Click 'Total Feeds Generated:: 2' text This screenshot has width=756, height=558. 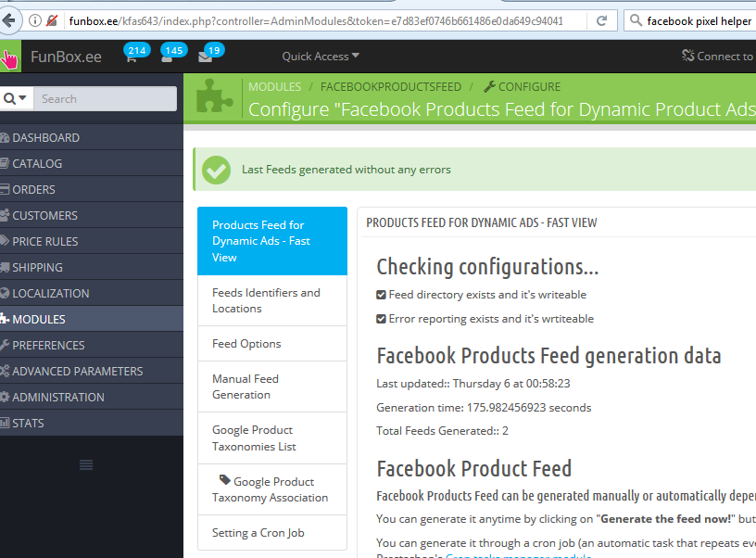(442, 431)
